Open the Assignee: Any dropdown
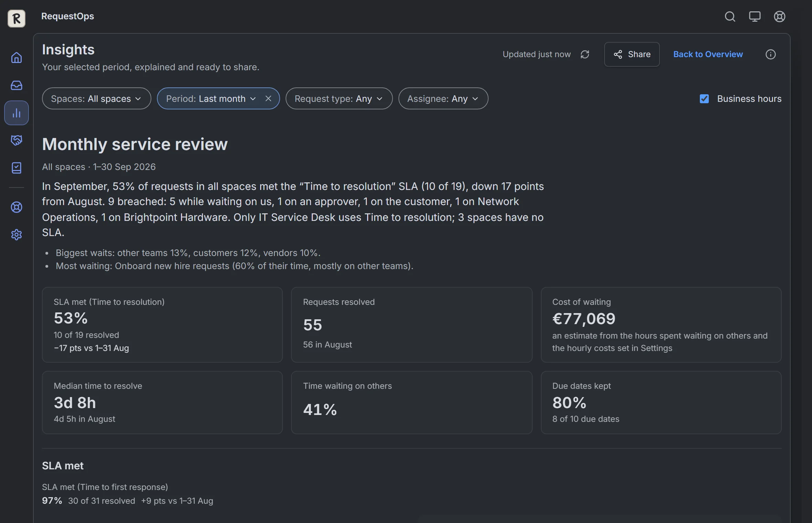 pos(443,99)
